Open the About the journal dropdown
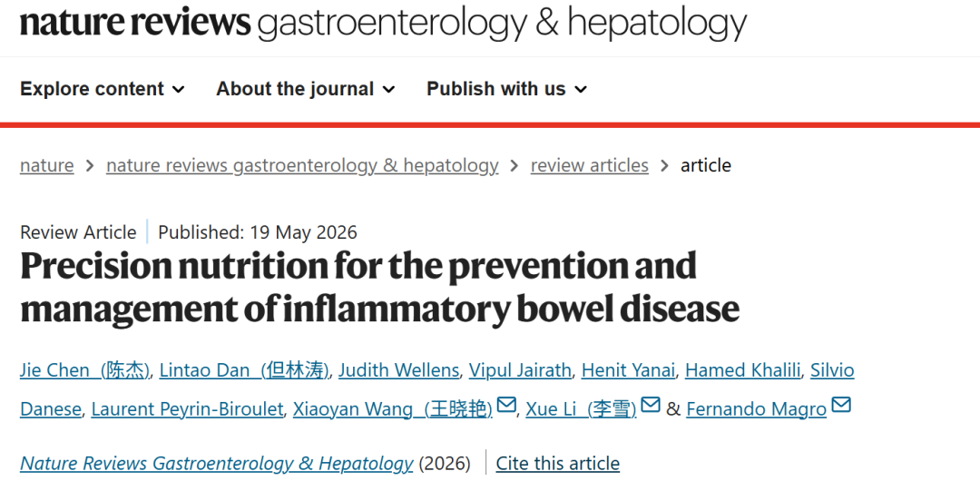The height and width of the screenshot is (491, 980). pos(306,89)
